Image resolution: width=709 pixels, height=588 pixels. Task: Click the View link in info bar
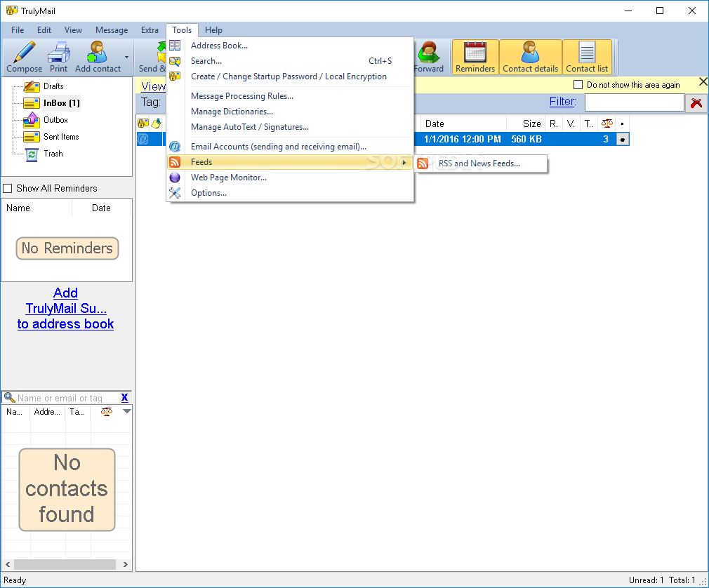[153, 86]
